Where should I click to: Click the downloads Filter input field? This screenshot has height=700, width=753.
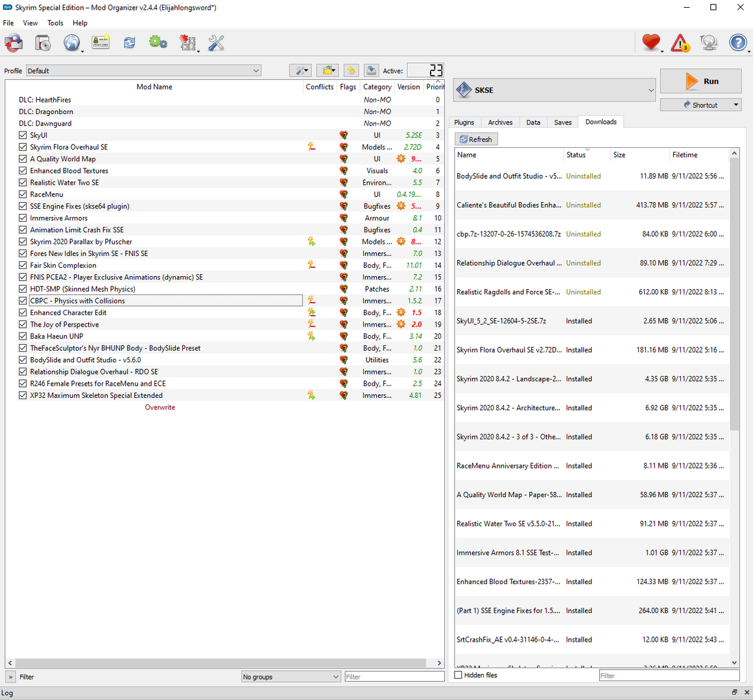pos(669,675)
